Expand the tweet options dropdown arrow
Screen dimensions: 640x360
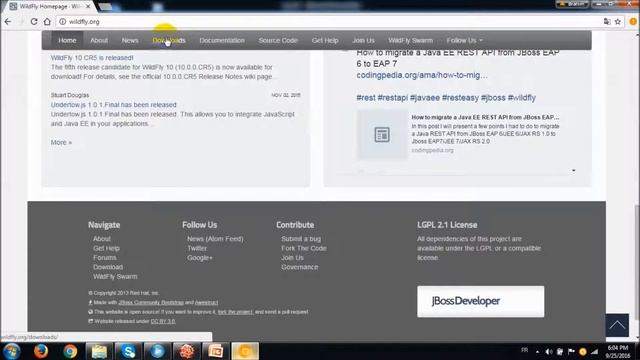point(573,170)
